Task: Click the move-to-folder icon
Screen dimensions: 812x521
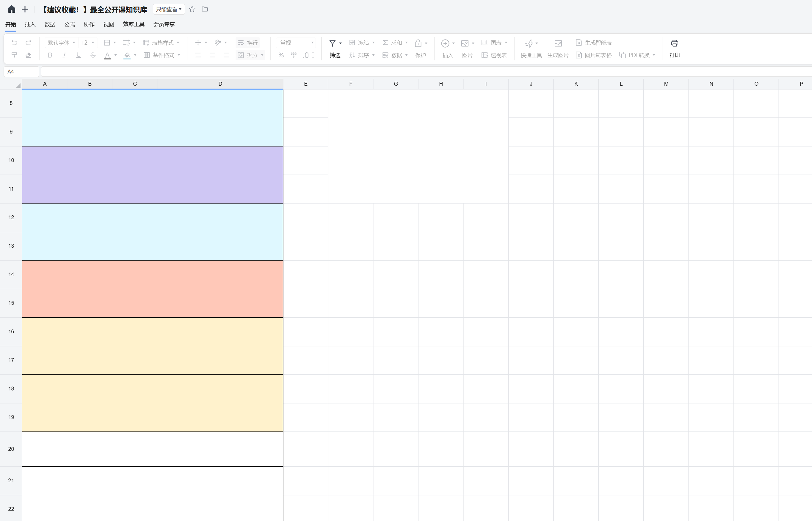Action: [205, 9]
